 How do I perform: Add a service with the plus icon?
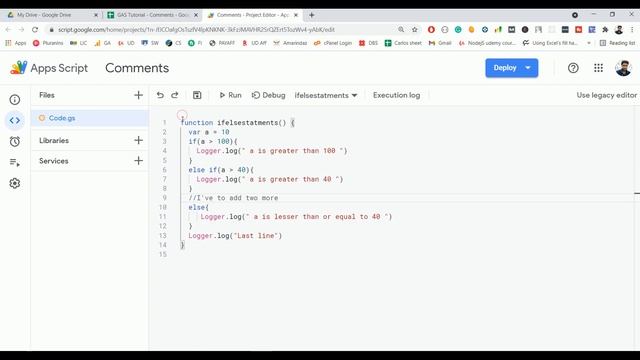click(138, 160)
